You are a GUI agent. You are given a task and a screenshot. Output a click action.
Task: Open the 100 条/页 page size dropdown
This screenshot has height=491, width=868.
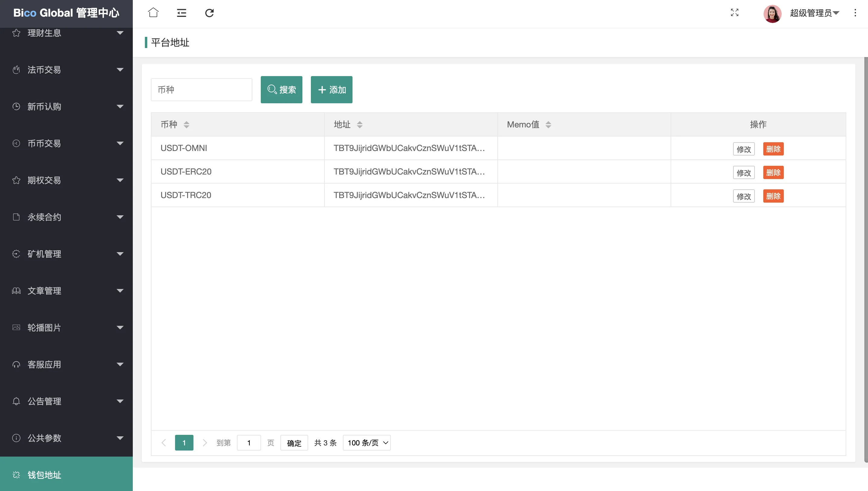367,443
